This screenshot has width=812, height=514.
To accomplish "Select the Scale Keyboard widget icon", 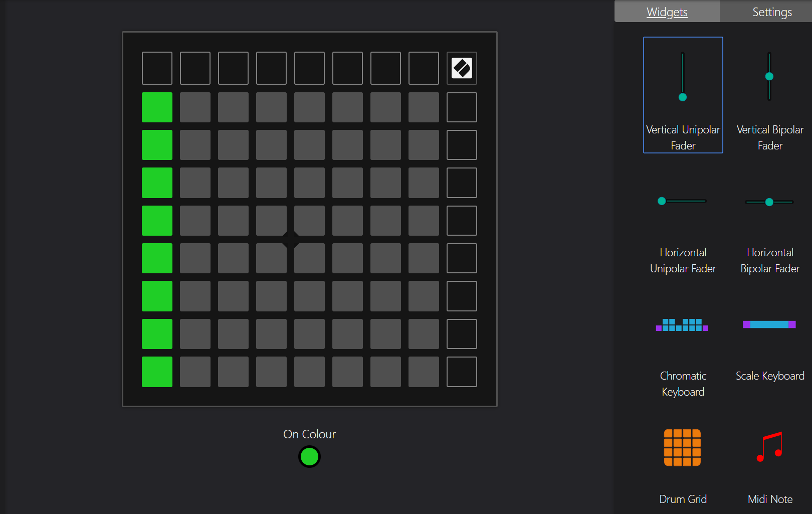I will [769, 324].
